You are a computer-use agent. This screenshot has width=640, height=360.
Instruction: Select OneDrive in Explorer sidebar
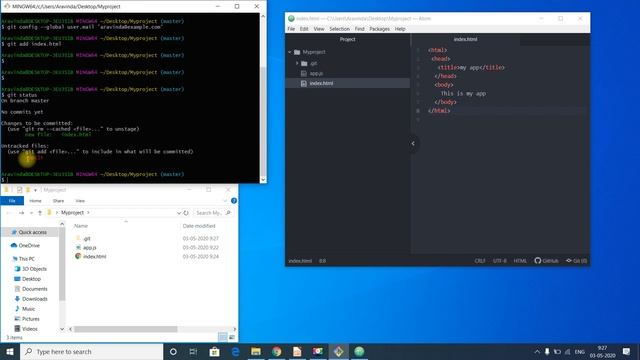(29, 245)
